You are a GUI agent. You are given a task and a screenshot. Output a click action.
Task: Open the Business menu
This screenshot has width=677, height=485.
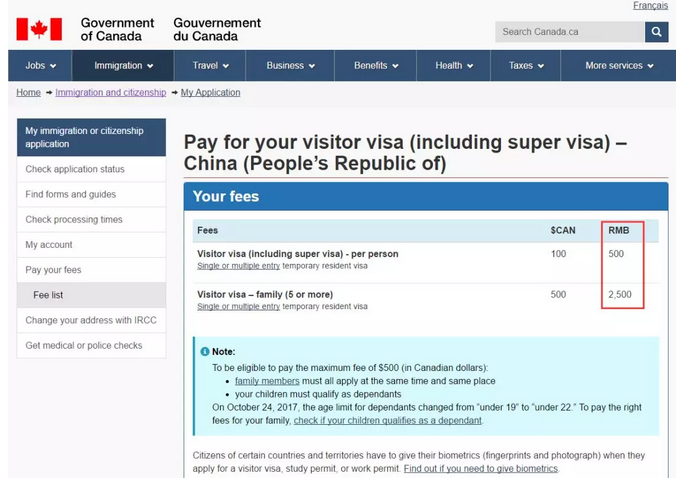pos(290,66)
